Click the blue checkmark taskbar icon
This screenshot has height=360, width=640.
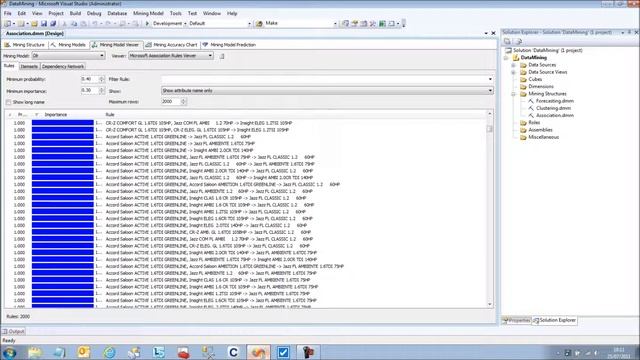[x=283, y=352]
